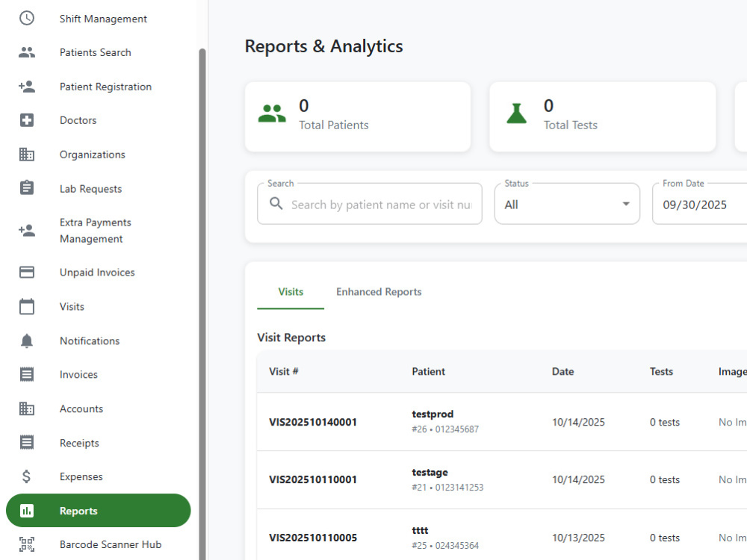Click the Visit # column header
Screen dimensions: 747x560
pos(283,371)
